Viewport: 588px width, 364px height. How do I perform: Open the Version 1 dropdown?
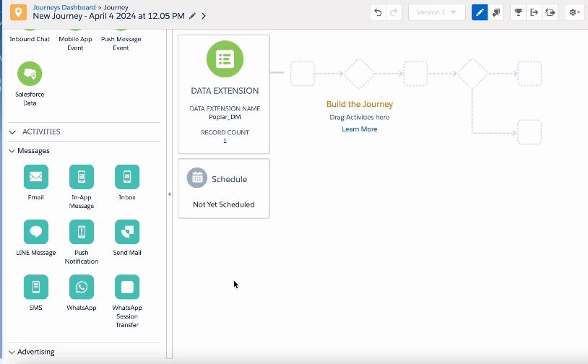coord(436,12)
